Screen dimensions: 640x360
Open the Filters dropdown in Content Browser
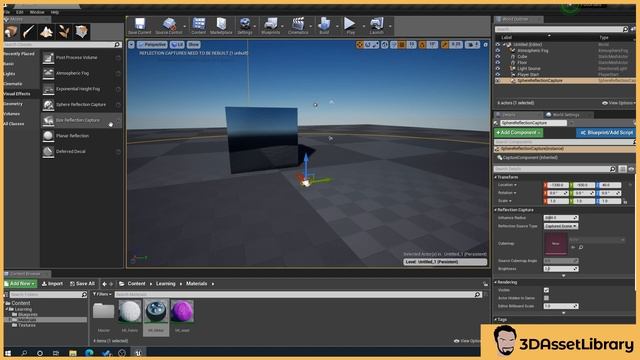click(102, 294)
